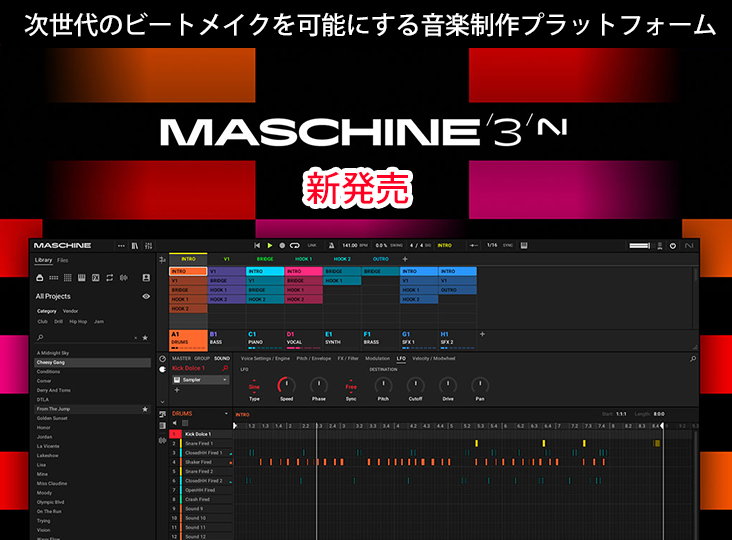This screenshot has height=540, width=732.
Task: Switch to the Library tab
Action: tap(43, 260)
